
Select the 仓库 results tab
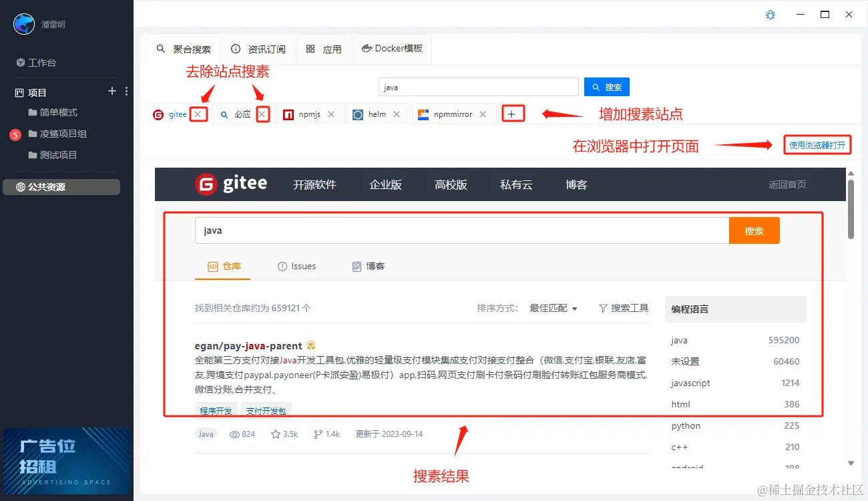(224, 266)
